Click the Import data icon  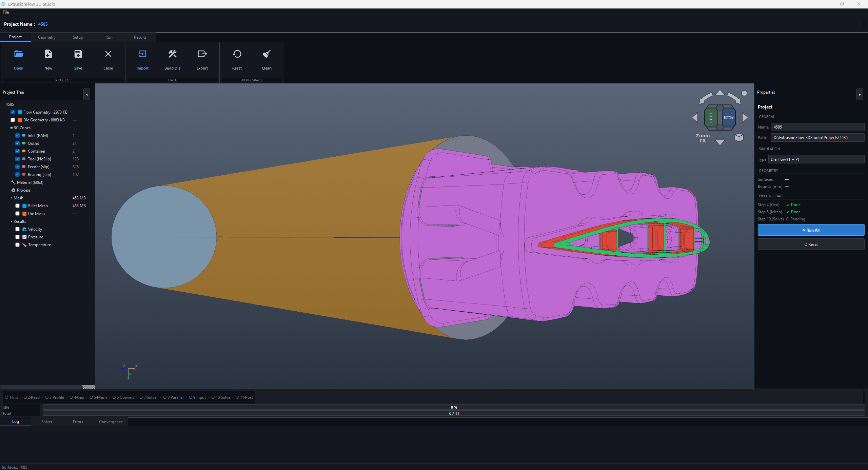[x=142, y=54]
